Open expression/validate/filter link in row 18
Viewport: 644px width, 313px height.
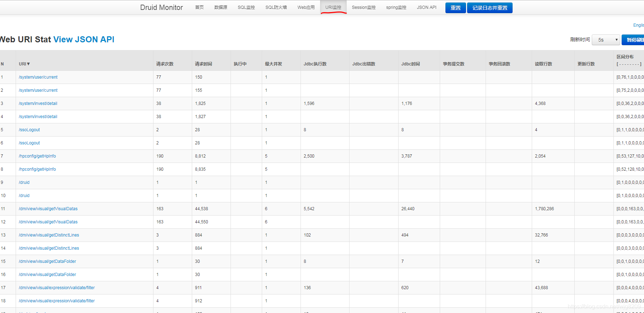pyautogui.click(x=57, y=301)
